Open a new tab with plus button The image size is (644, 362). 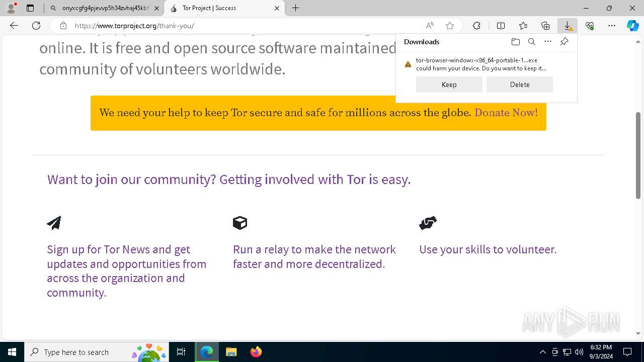coord(296,8)
